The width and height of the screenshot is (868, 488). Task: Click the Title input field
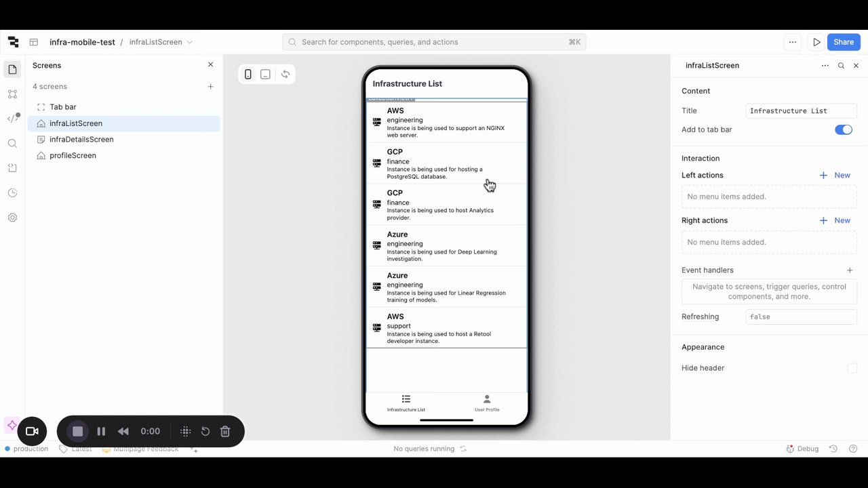(x=802, y=111)
